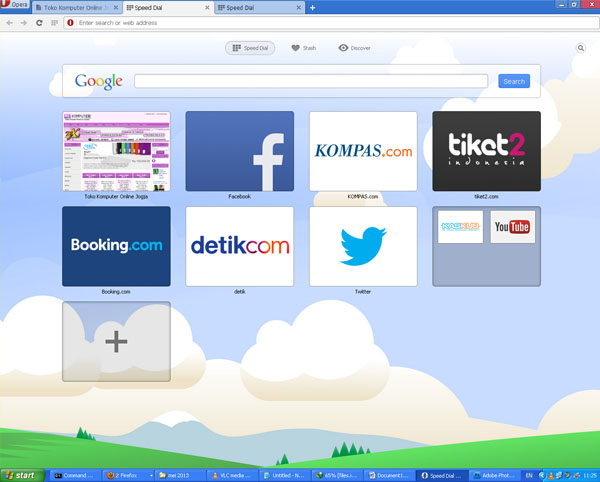Close the active Speed Dial tab
600x482 pixels.
pos(207,8)
